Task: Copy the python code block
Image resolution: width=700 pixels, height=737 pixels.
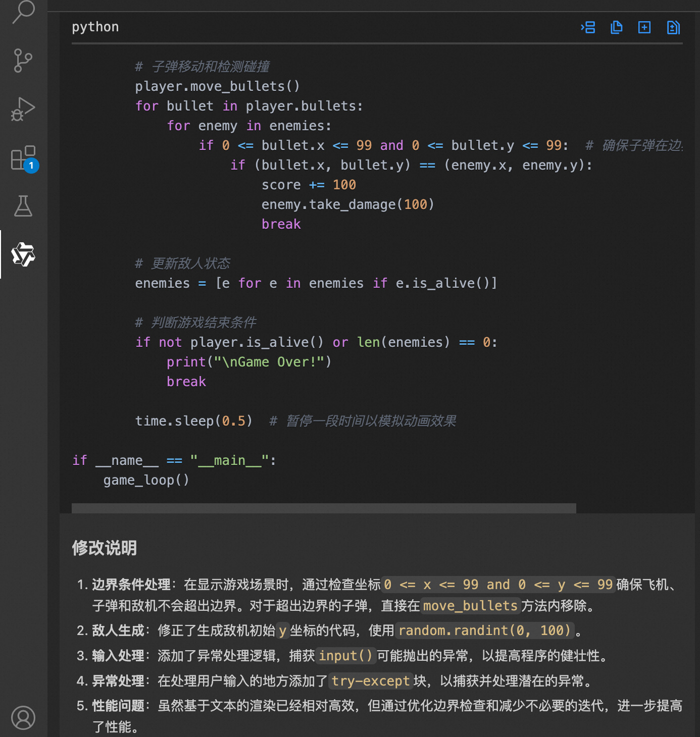Action: (616, 27)
